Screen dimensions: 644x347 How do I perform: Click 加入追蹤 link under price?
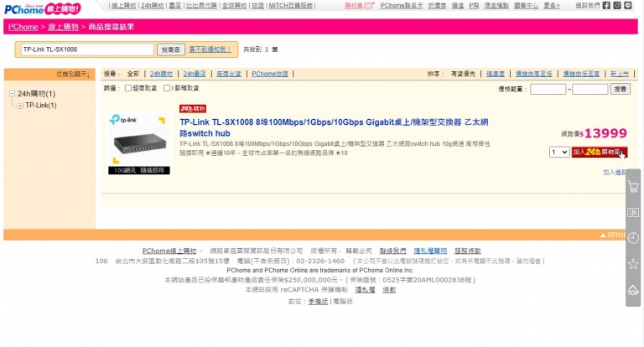(615, 172)
